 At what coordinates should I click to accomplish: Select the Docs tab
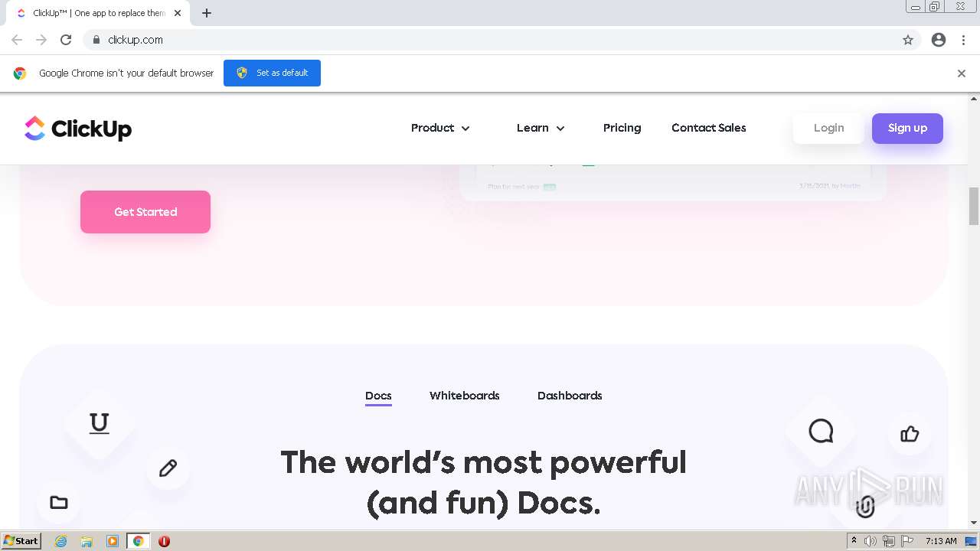(378, 396)
